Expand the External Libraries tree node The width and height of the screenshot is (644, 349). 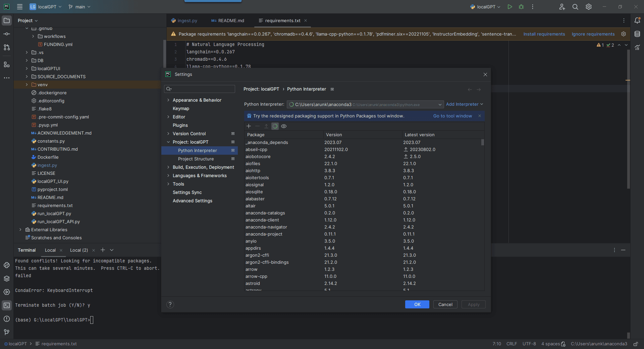click(20, 230)
